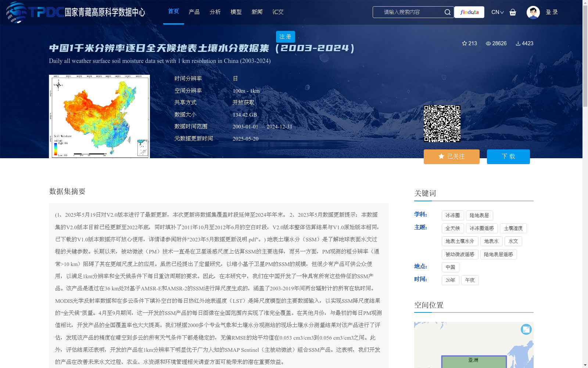Open the 产品 menu

[194, 12]
